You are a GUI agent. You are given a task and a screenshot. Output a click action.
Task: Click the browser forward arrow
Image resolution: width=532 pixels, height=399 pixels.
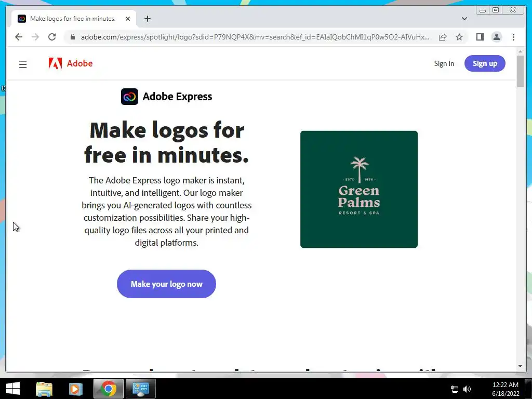point(35,37)
